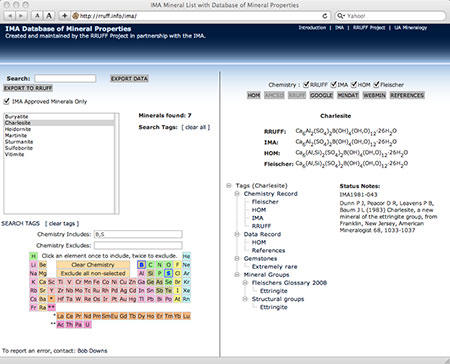This screenshot has width=450, height=364.
Task: Add bookmark with the plus button
Action: point(64,16)
